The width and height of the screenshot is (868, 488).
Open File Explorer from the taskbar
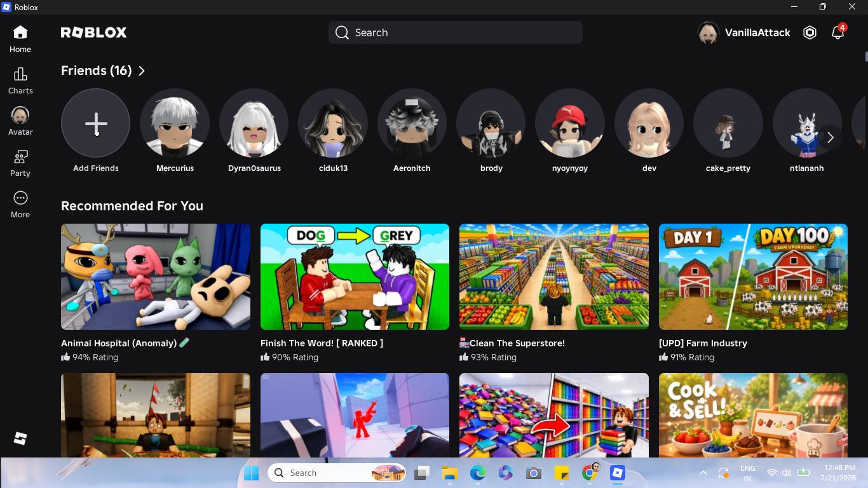click(x=450, y=473)
